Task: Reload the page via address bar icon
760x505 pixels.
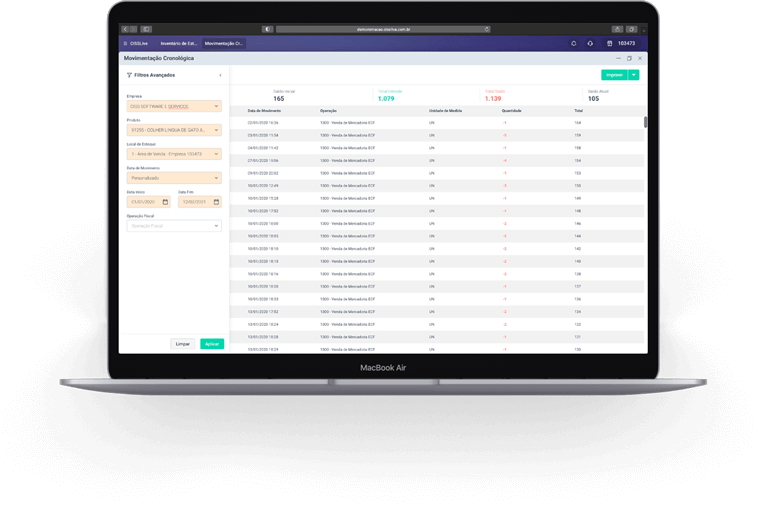Action: point(487,29)
